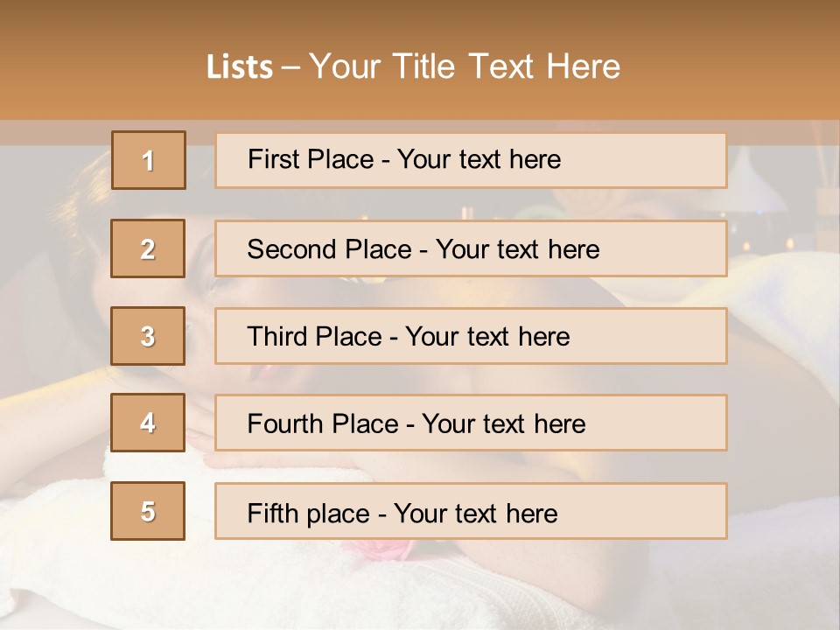Viewport: 840px width, 630px height.
Task: Select the Third Place text box
Action: coord(471,336)
